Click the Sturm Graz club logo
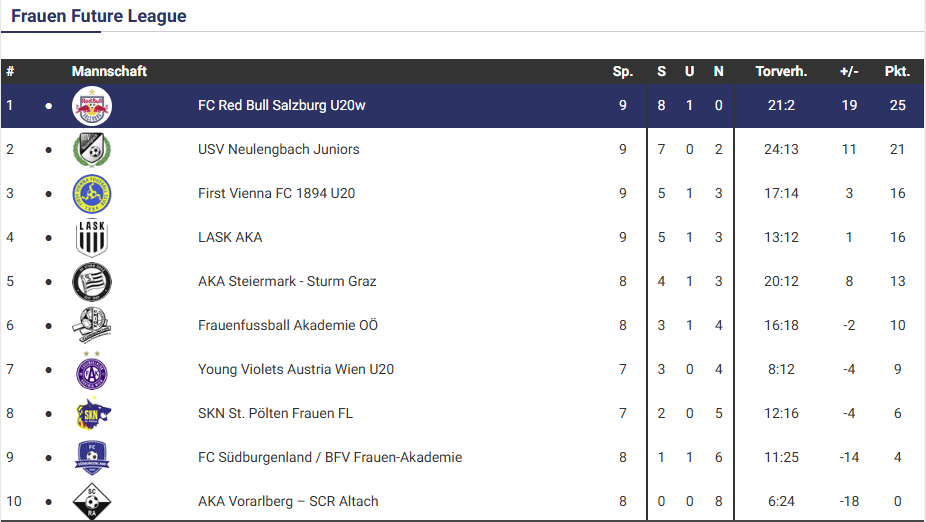Viewport: 926px width, 522px height. 92,282
